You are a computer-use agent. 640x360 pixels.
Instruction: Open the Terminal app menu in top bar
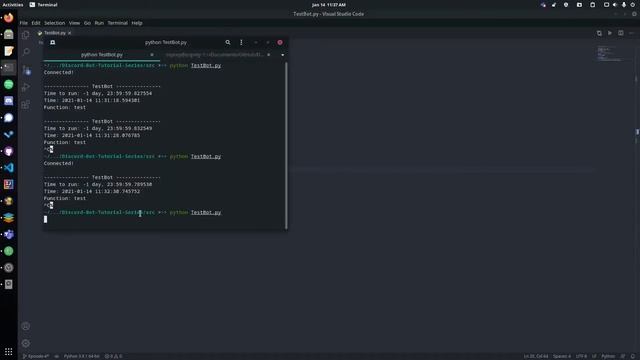click(43, 5)
